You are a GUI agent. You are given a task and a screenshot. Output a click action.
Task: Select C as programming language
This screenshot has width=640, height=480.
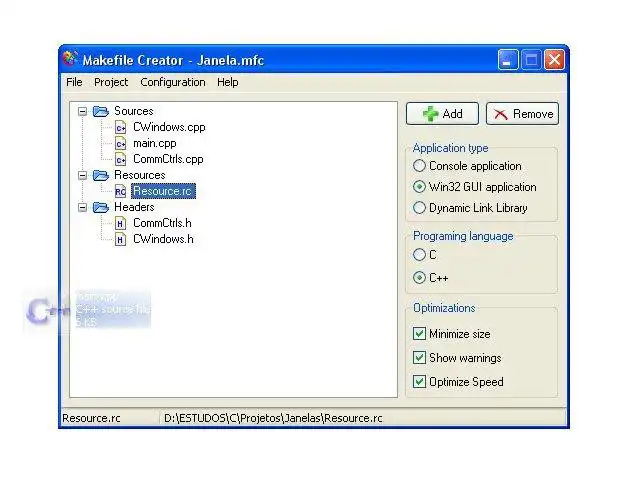coord(419,255)
